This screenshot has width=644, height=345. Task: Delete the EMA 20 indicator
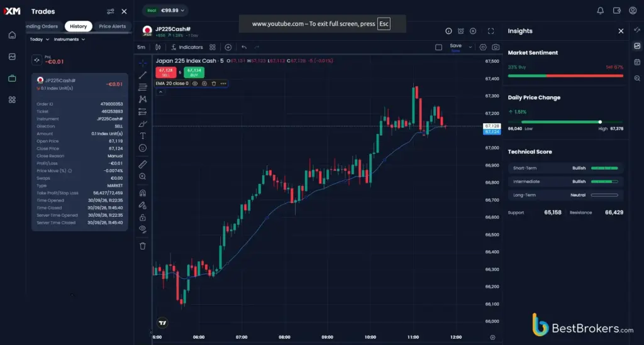pyautogui.click(x=214, y=84)
